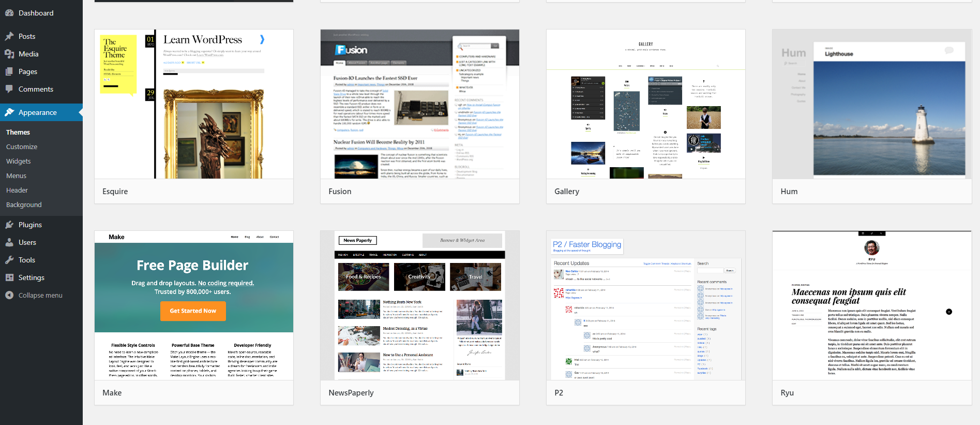Click the Media icon in sidebar

point(9,54)
